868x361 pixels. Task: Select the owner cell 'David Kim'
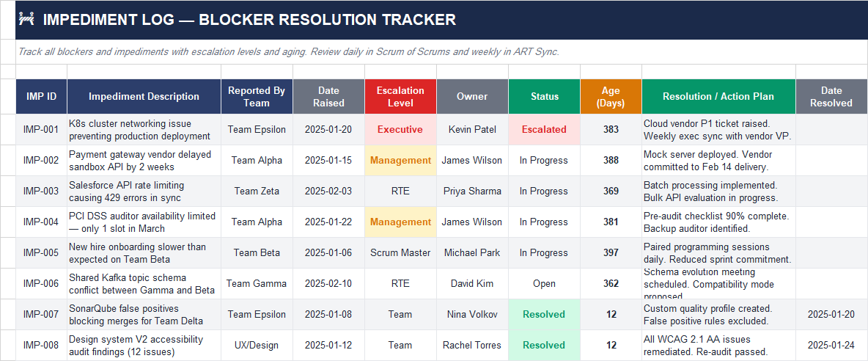pos(472,283)
